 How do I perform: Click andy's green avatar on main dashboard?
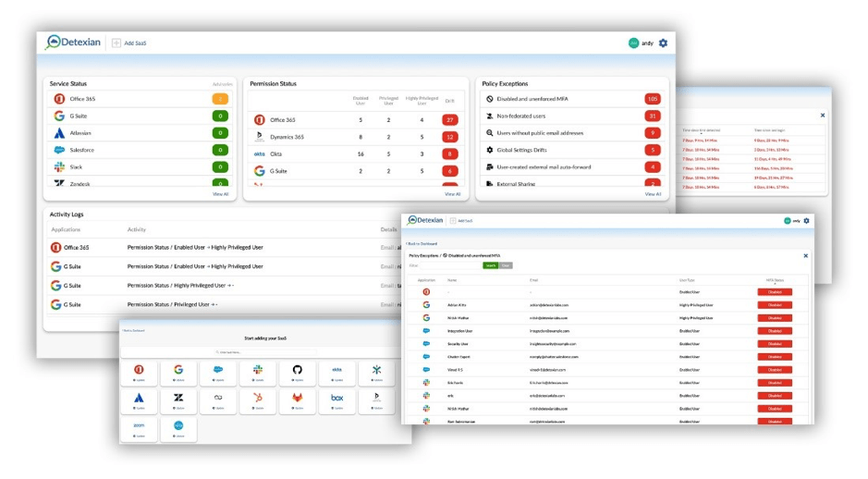click(x=633, y=43)
